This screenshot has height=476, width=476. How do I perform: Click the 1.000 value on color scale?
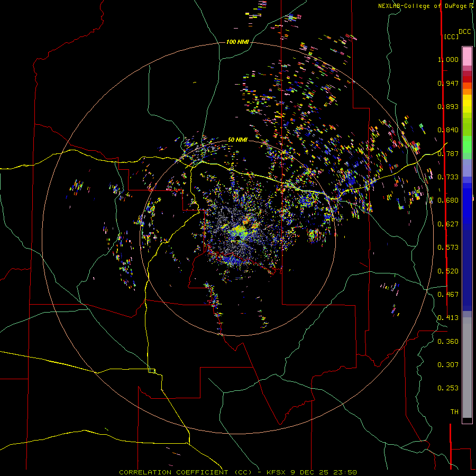point(448,59)
